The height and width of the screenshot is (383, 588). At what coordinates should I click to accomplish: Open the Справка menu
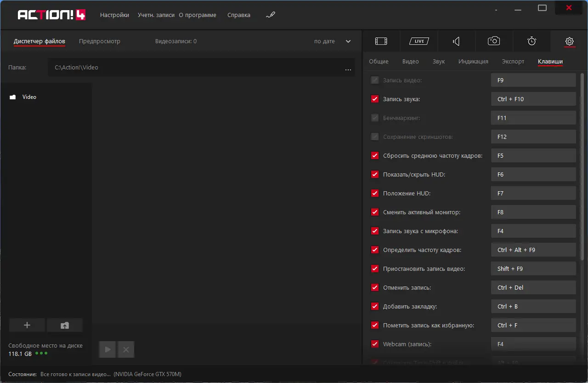239,15
